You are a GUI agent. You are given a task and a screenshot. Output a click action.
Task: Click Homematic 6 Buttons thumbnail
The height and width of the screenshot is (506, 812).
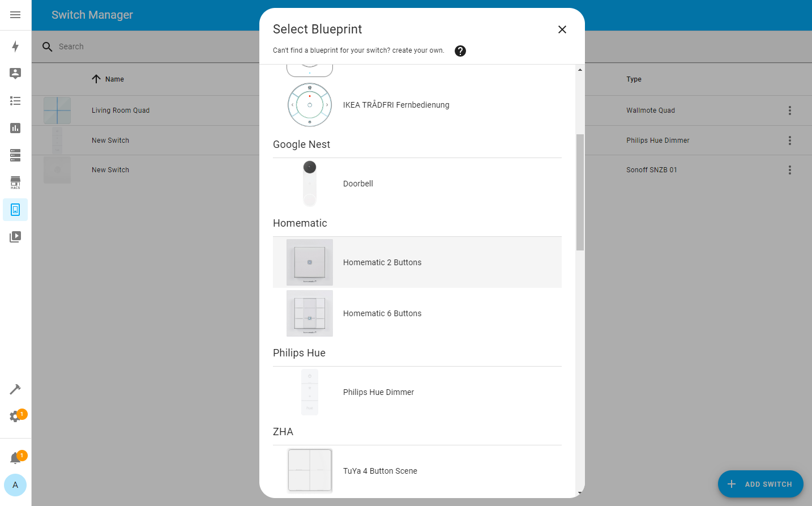[310, 313]
